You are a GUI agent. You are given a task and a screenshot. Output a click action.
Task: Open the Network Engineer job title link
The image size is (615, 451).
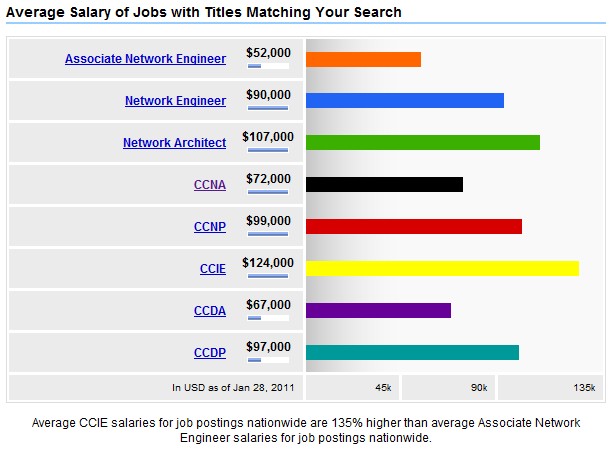point(175,101)
